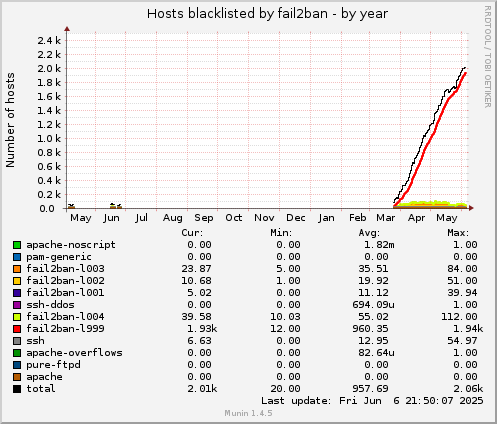Click the fail2ban-l002 yellow legend swatch
Screen dimensions: 497x424
coord(17,281)
